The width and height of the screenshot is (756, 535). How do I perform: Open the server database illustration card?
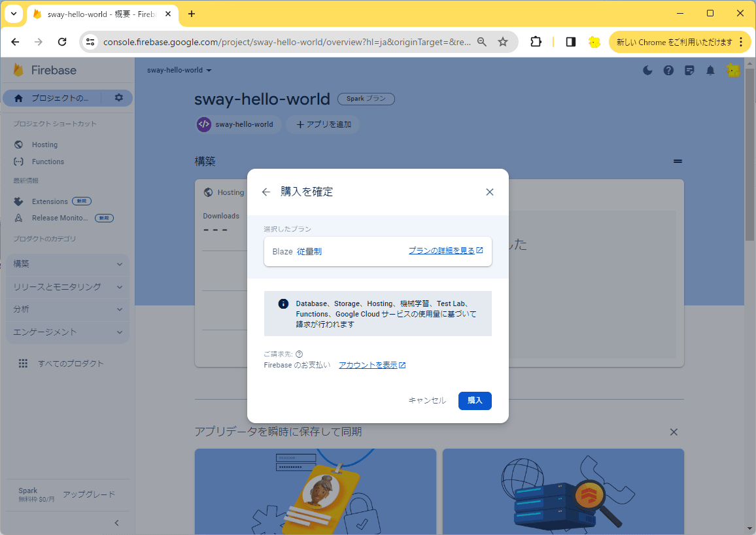click(563, 492)
